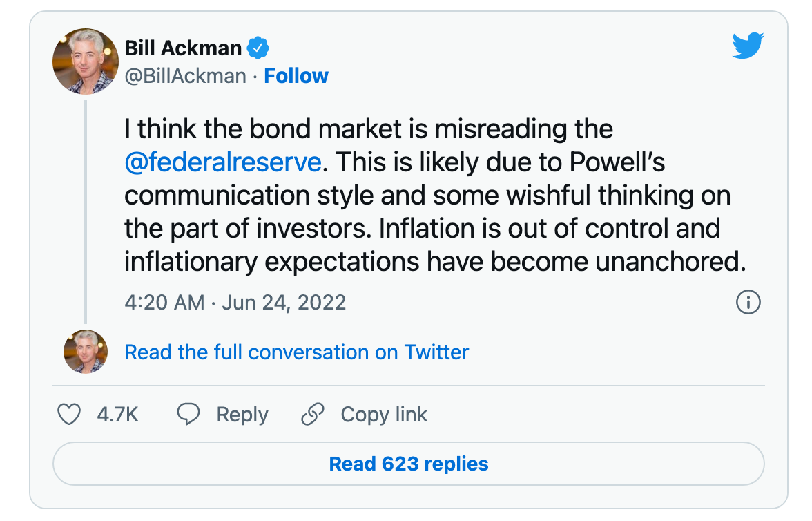
Task: Click the reply speech bubble icon
Action: [x=188, y=415]
